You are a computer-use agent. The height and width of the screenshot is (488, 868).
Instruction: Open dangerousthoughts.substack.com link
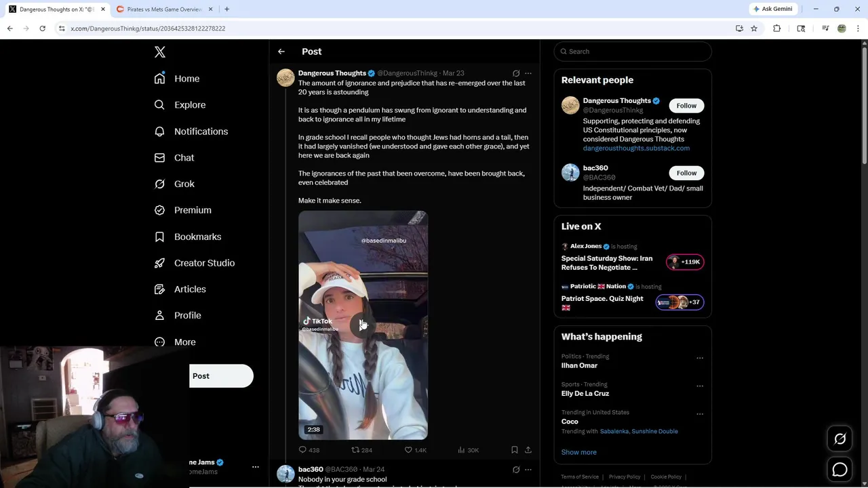click(636, 148)
